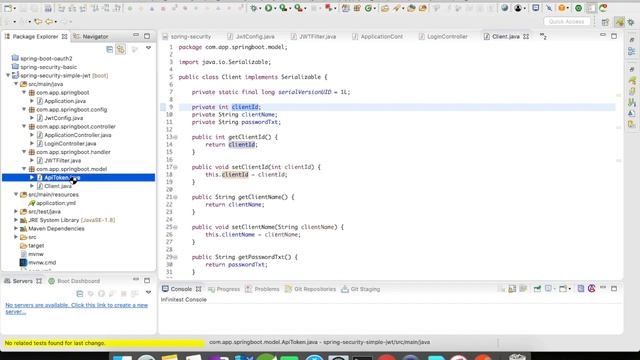Click the Coverage run icon in toolbar
The height and width of the screenshot is (360, 640).
[283, 8]
